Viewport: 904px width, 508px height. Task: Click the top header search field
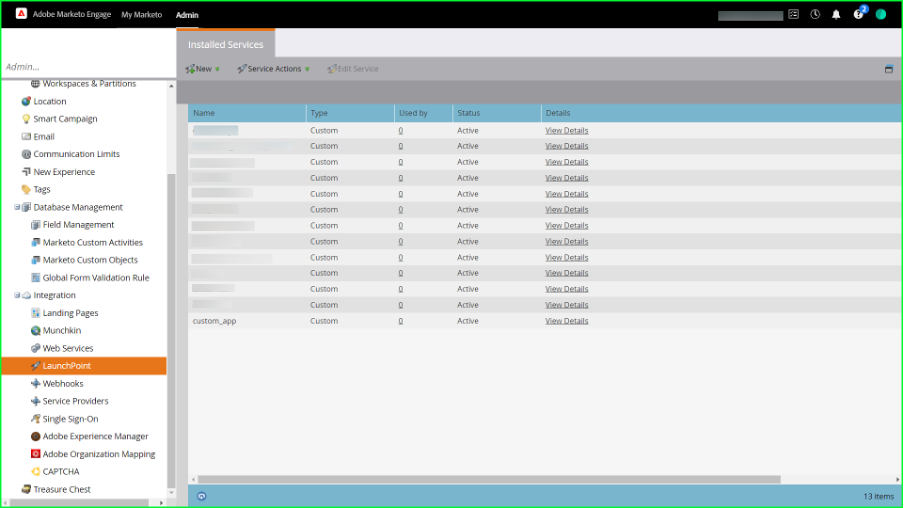[750, 16]
